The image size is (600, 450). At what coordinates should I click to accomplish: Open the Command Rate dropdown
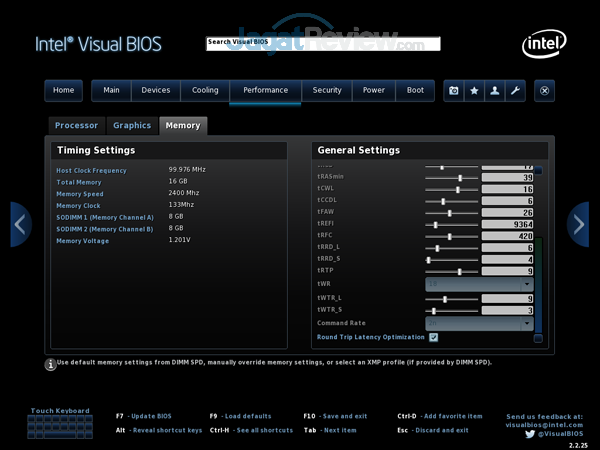click(479, 323)
